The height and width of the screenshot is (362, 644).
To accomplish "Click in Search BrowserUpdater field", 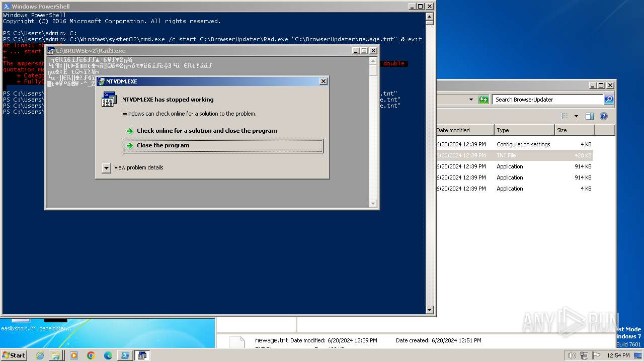I will (547, 100).
